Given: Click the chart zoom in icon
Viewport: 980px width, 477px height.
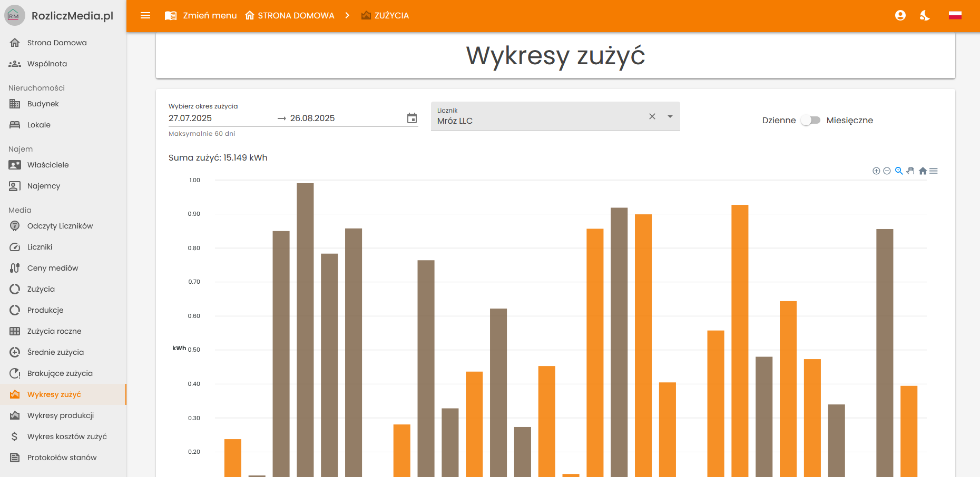Looking at the screenshot, I should pyautogui.click(x=876, y=171).
